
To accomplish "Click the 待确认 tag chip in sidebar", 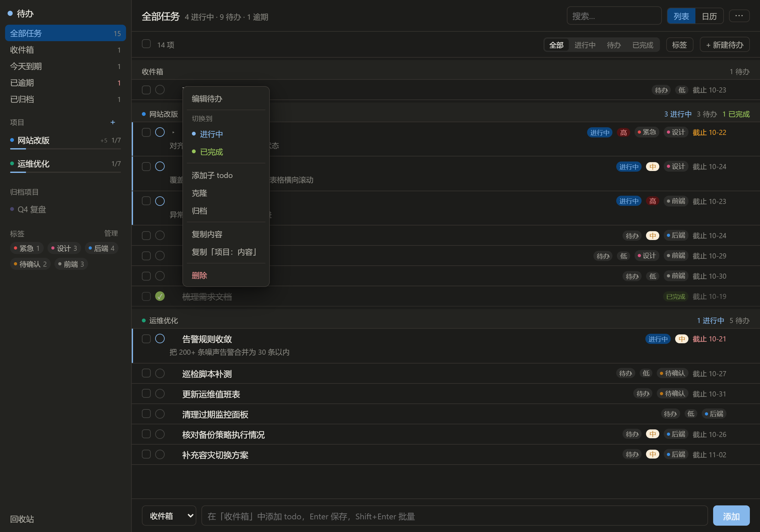I will 30,264.
